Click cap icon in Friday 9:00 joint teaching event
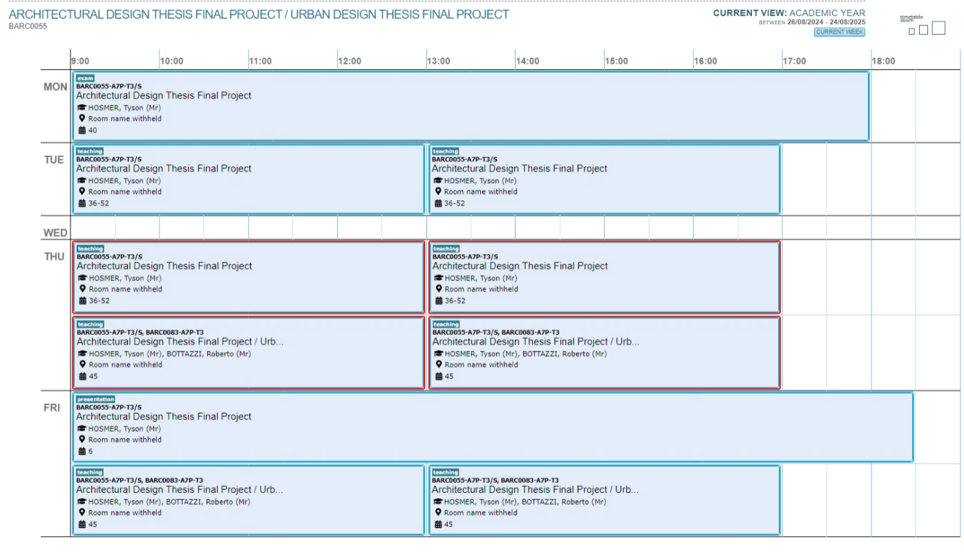This screenshot has height=560, width=964. 82,502
